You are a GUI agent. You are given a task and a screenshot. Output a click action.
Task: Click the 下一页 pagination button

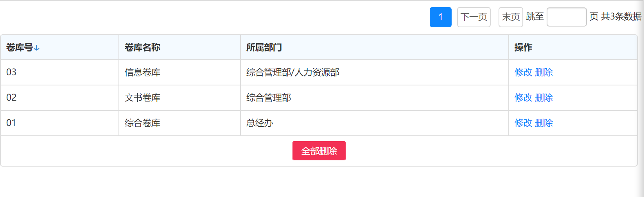(x=474, y=17)
